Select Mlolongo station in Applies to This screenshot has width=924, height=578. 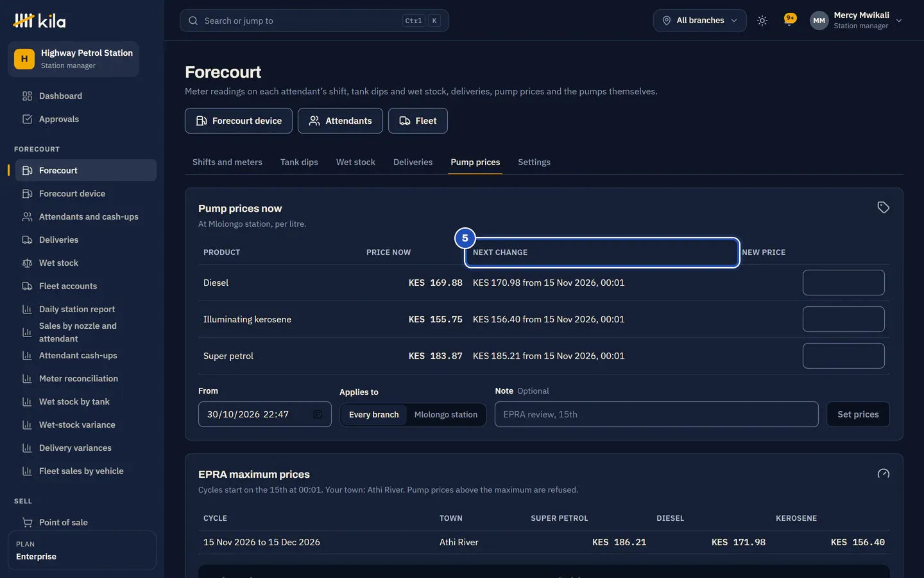446,415
